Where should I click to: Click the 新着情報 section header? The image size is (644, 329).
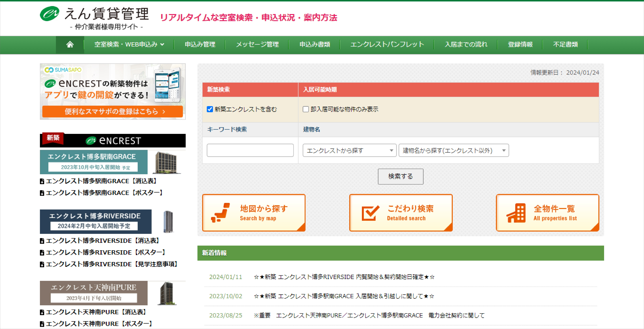pyautogui.click(x=400, y=253)
